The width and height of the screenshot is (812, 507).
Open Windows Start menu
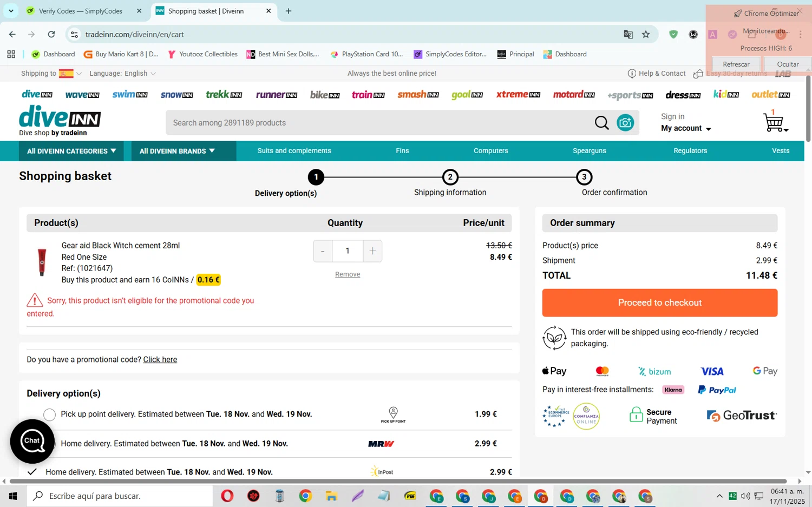tap(13, 496)
